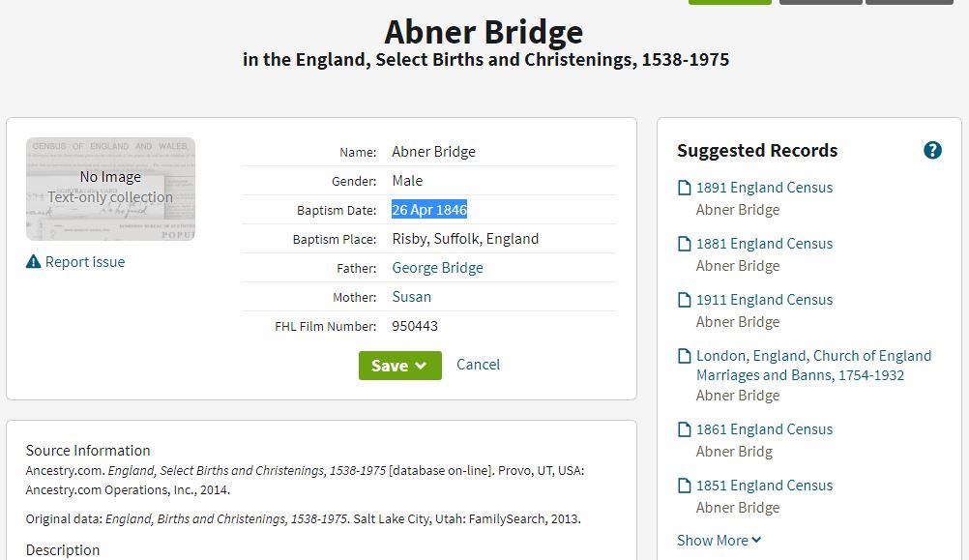
Task: Expand Show More suggested records
Action: point(719,541)
